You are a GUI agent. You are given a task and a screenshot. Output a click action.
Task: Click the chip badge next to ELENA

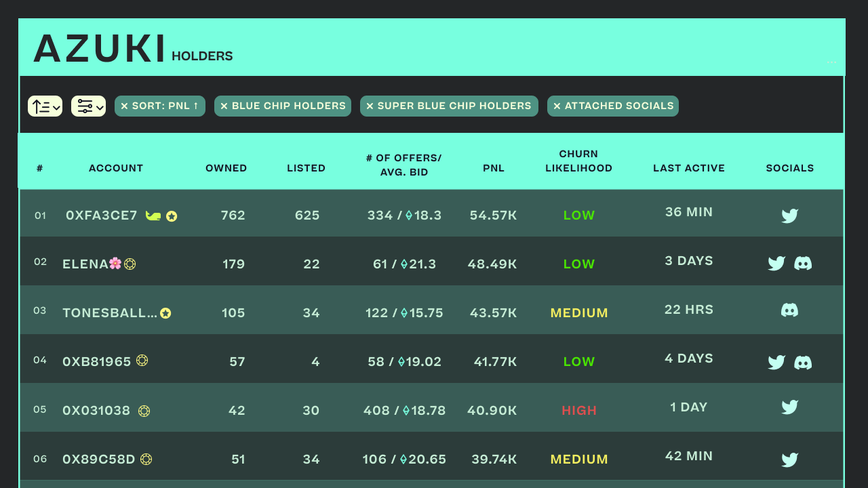click(x=130, y=264)
